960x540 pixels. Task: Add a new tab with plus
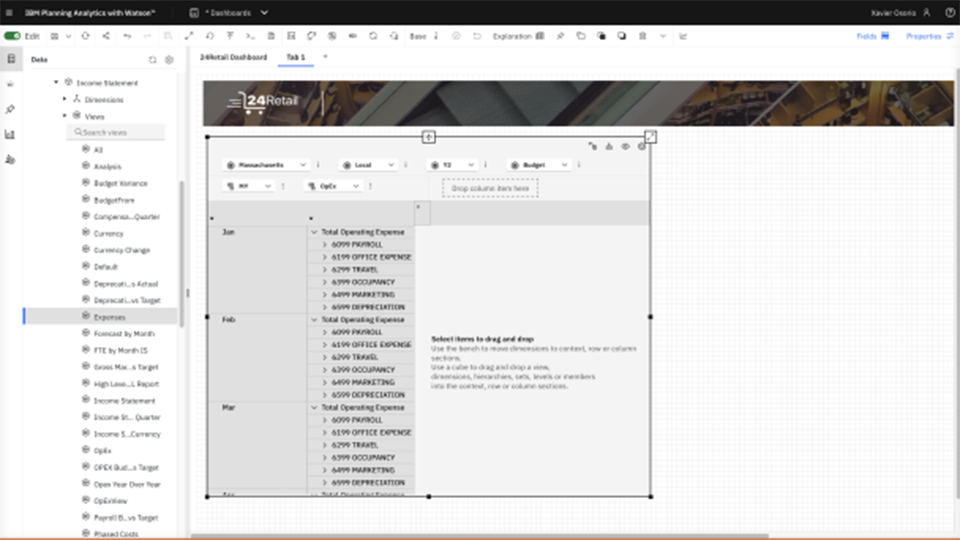pos(325,57)
